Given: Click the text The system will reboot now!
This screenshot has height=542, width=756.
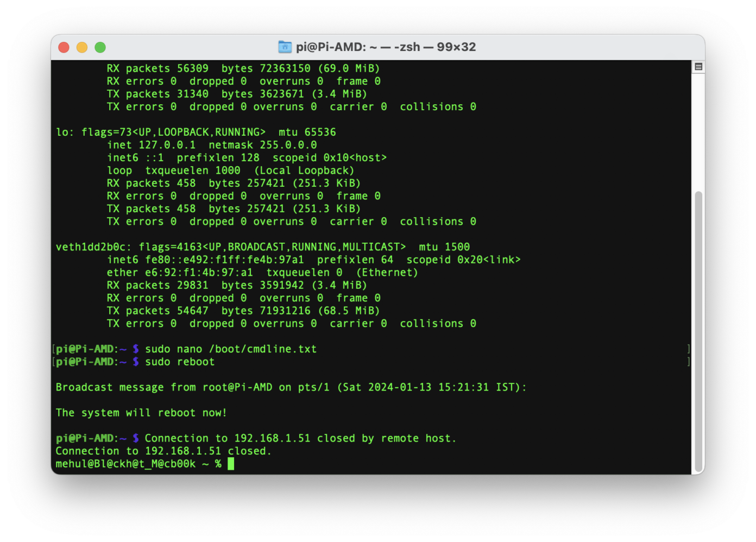Looking at the screenshot, I should pos(141,413).
